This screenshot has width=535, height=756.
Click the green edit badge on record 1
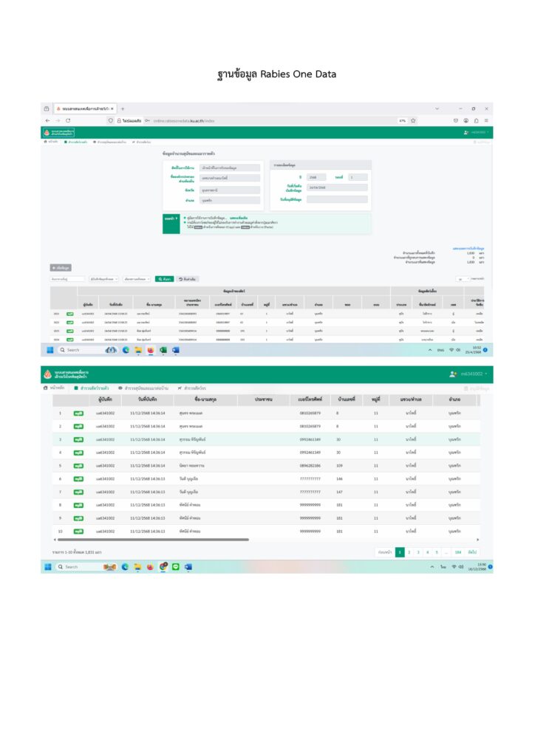point(78,413)
